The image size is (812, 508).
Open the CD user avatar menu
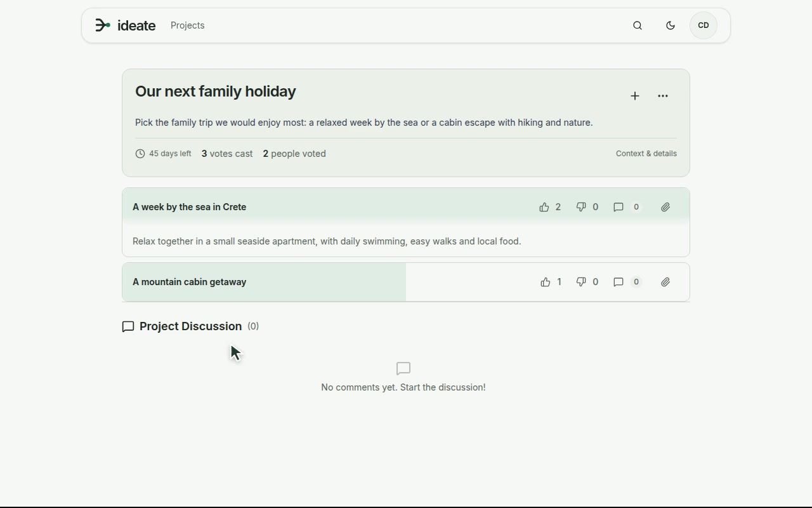[x=704, y=25]
